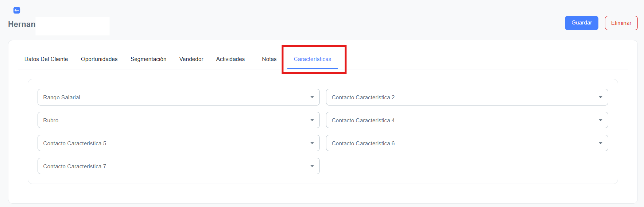Switch to the Oportunidades tab
Image resolution: width=644 pixels, height=207 pixels.
[99, 59]
